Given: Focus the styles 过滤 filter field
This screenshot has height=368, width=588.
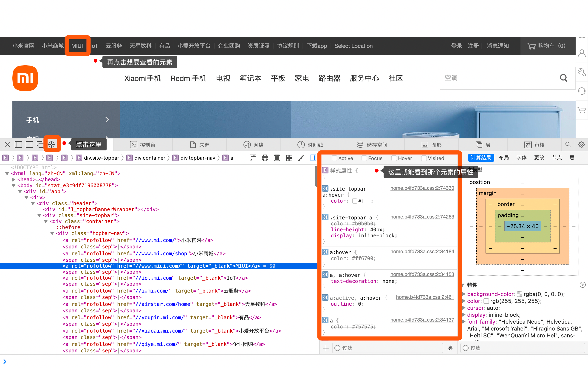Looking at the screenshot, I should point(387,348).
